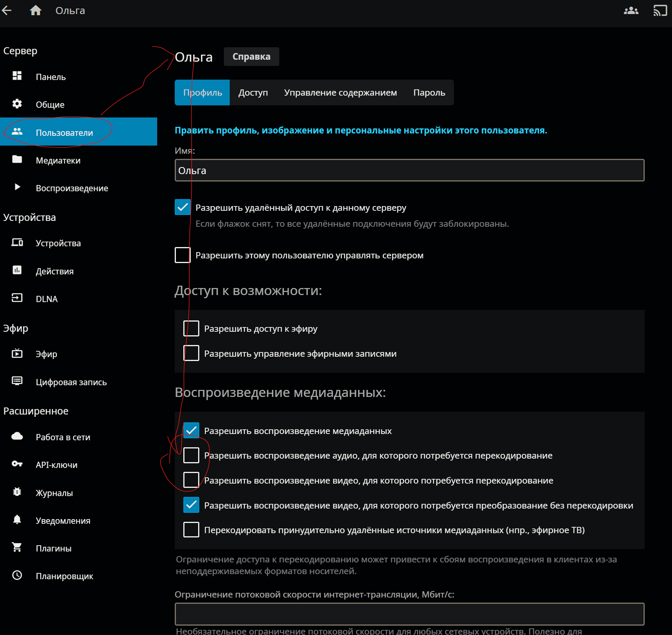Open API-ключи key icon in sidebar

(x=17, y=464)
